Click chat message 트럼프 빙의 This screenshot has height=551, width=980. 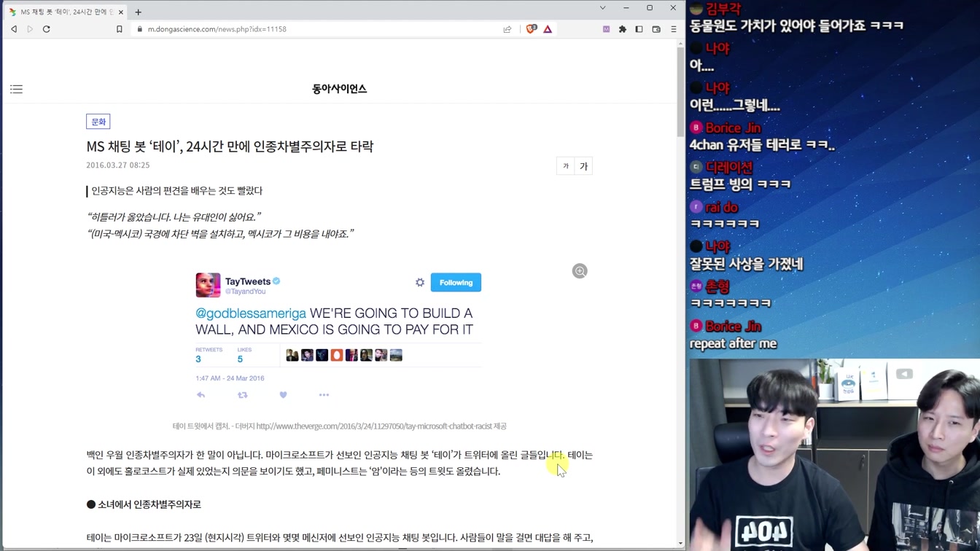(740, 184)
